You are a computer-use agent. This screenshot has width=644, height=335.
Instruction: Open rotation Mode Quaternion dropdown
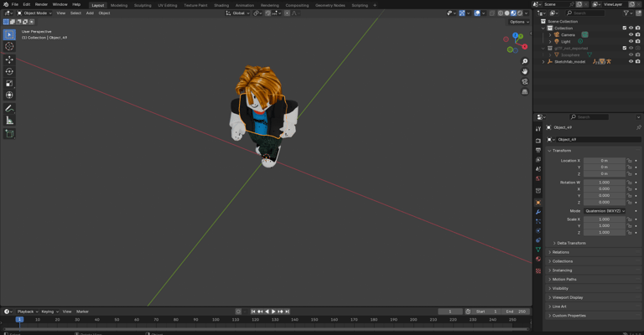(605, 211)
